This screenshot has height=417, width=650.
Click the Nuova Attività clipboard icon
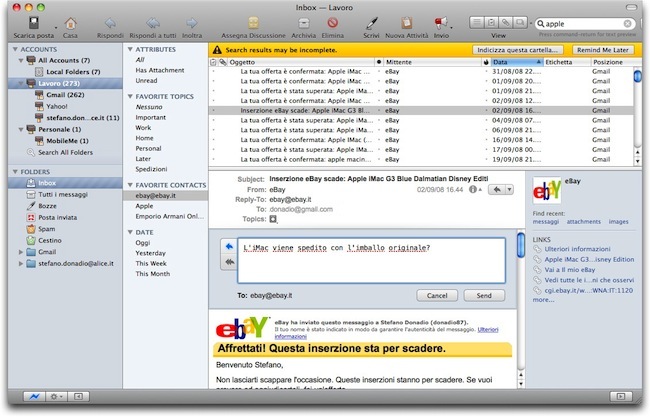[x=406, y=23]
